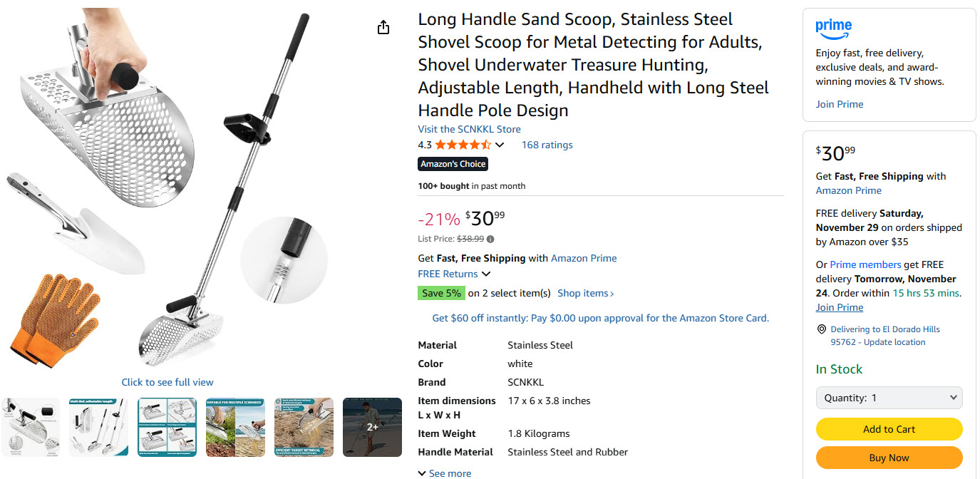980x479 pixels.
Task: Click Join Prime link in Prime box
Action: point(839,104)
